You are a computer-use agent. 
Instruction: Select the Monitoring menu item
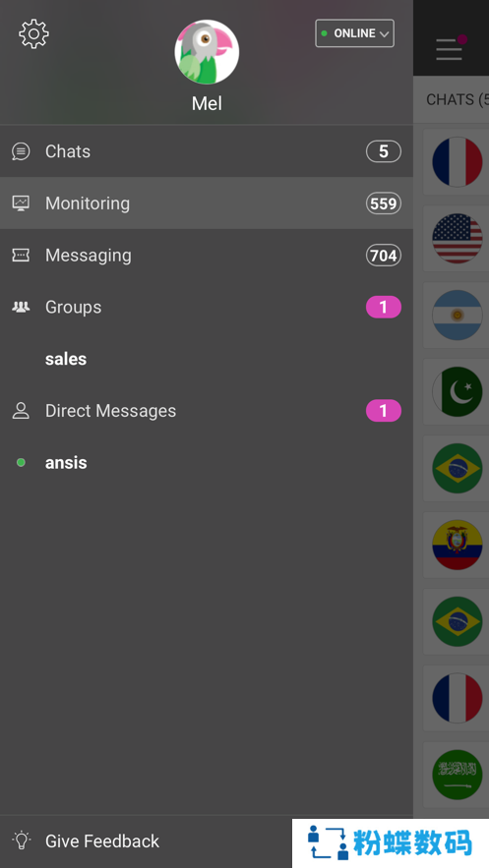pos(207,203)
